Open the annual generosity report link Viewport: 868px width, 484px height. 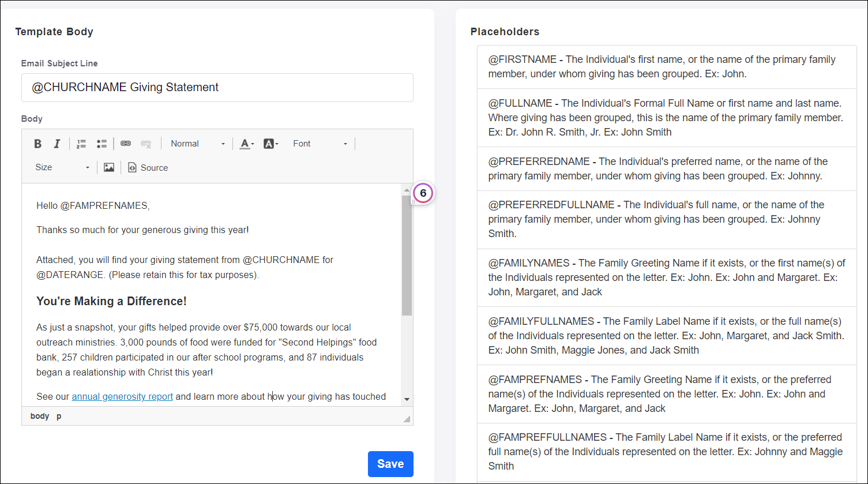coord(122,396)
